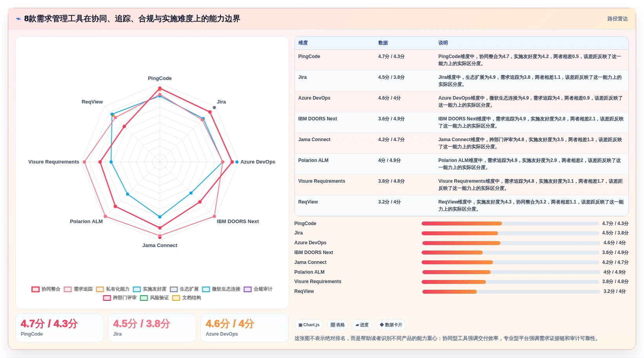
Task: Toggle the 协同整合 legend item
Action: [46, 289]
